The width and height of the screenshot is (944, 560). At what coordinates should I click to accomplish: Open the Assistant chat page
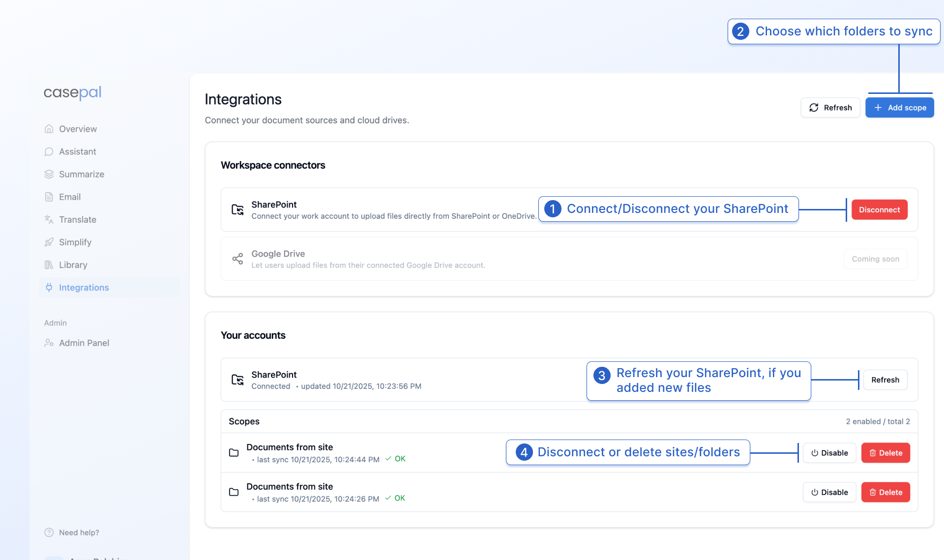pos(77,151)
